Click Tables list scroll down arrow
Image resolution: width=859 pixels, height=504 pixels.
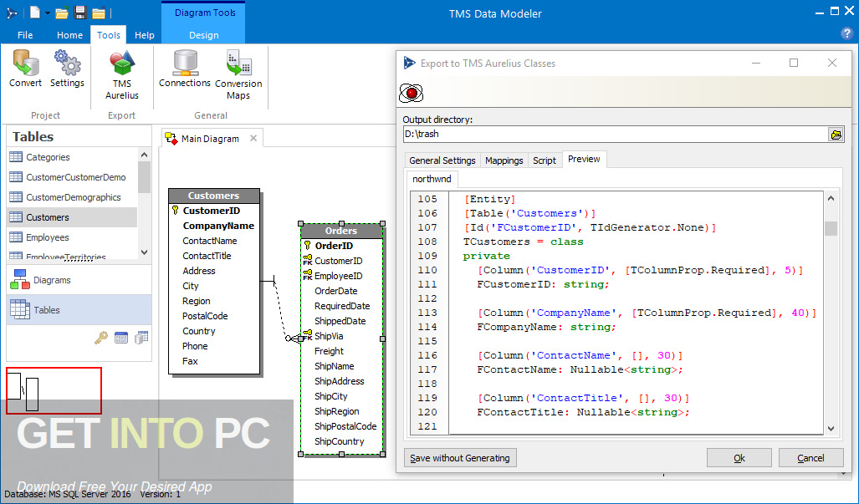pos(144,252)
